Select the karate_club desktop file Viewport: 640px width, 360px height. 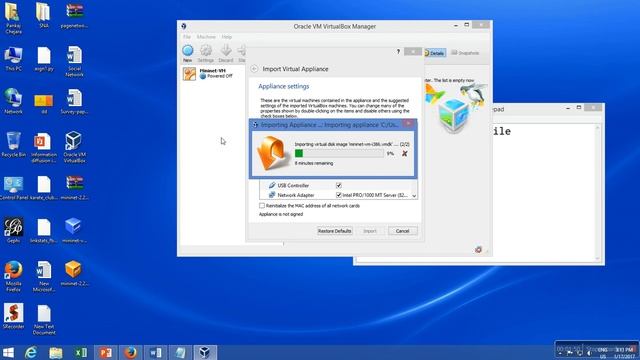pos(44,188)
